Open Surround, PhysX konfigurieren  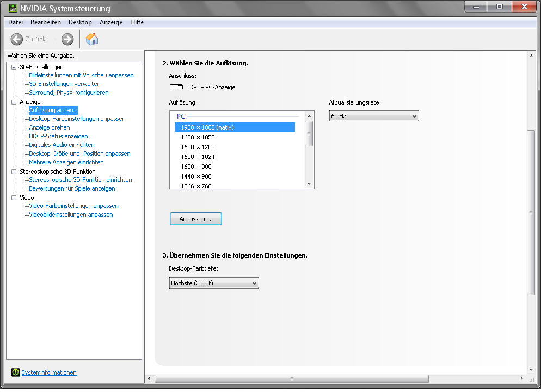[69, 93]
